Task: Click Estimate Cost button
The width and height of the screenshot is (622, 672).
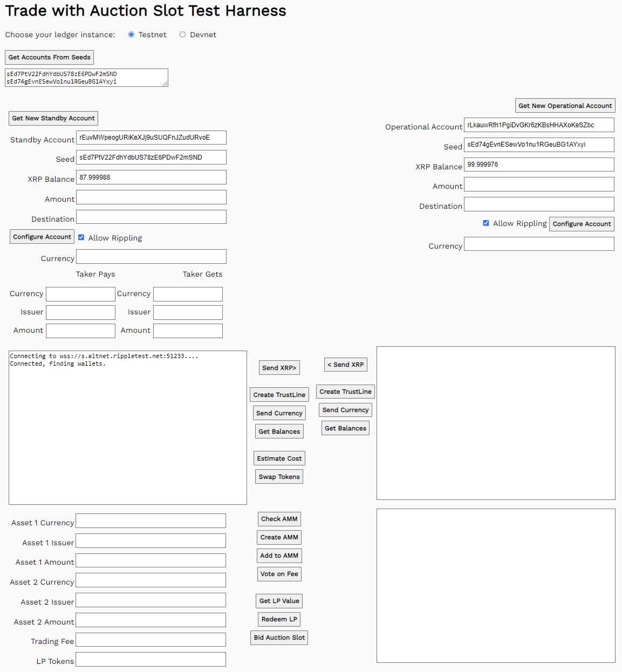Action: (279, 458)
